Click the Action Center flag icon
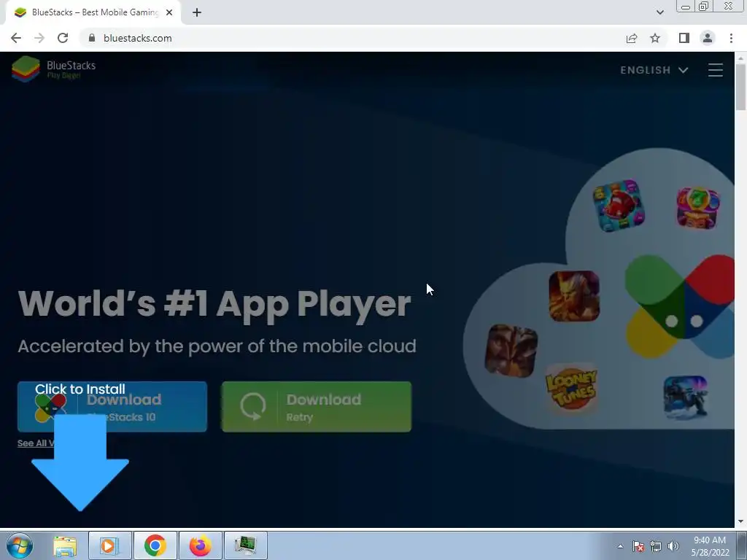This screenshot has width=747, height=560. pos(638,546)
